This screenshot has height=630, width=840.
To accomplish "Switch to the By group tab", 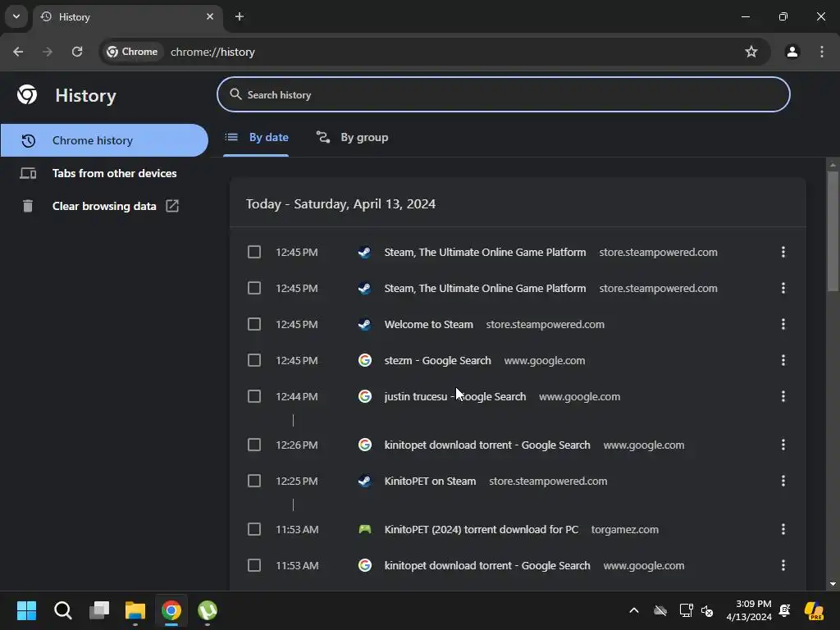I will (352, 138).
